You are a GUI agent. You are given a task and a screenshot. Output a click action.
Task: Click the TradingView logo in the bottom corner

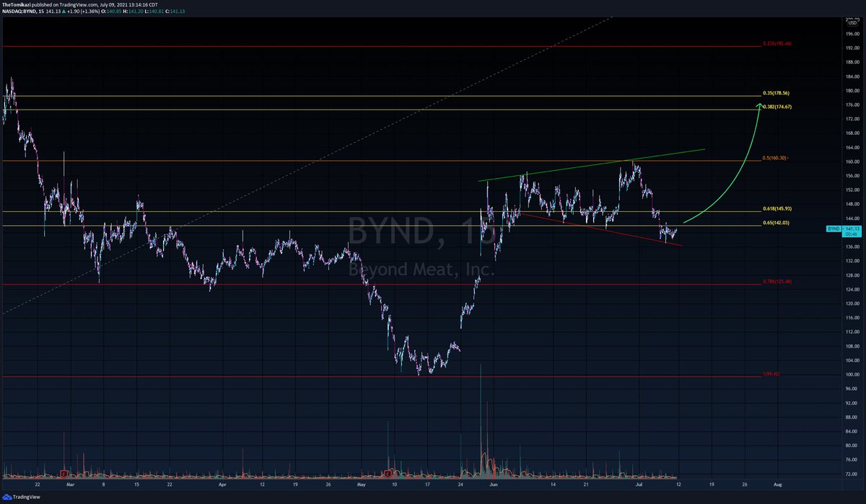click(x=20, y=498)
